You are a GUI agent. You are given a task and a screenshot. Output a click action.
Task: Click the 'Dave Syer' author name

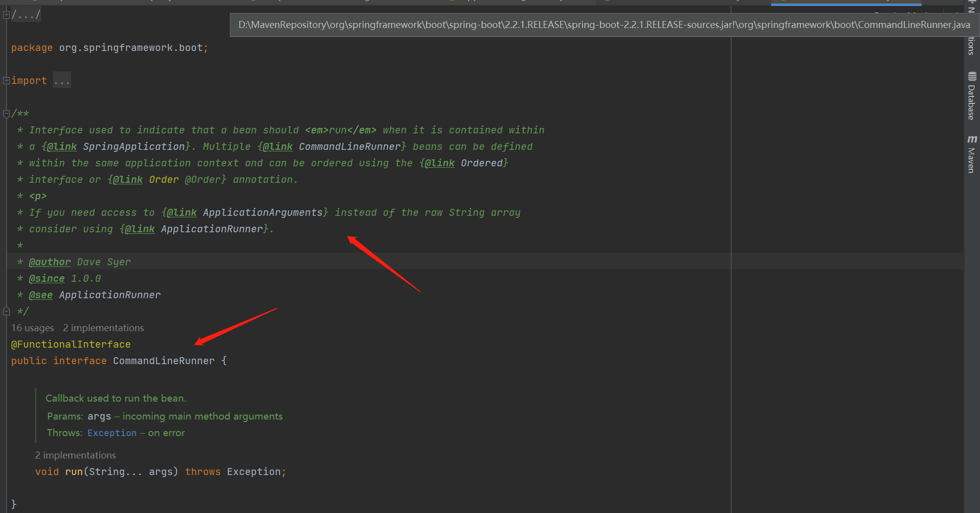click(104, 262)
